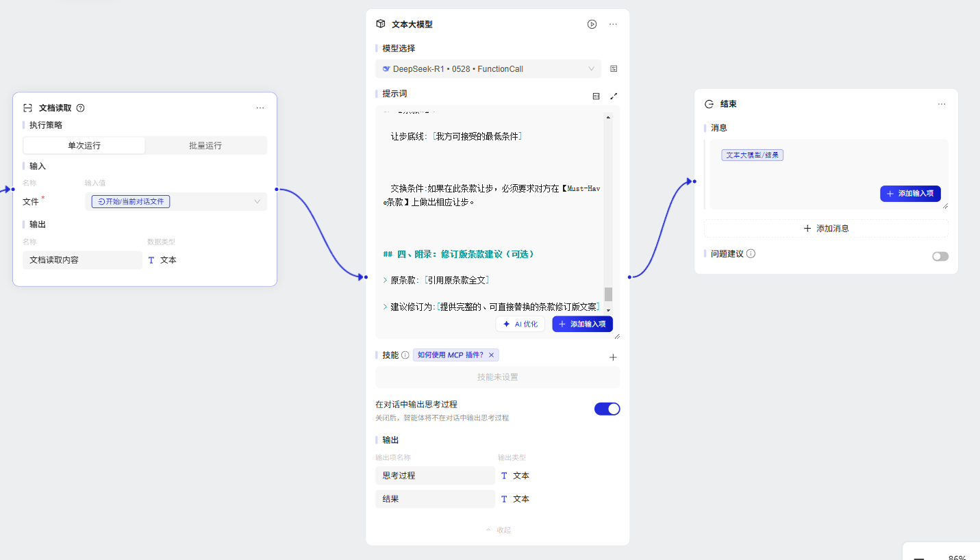Click 添加消息 in the 结束 node
The height and width of the screenshot is (560, 980).
click(x=826, y=229)
